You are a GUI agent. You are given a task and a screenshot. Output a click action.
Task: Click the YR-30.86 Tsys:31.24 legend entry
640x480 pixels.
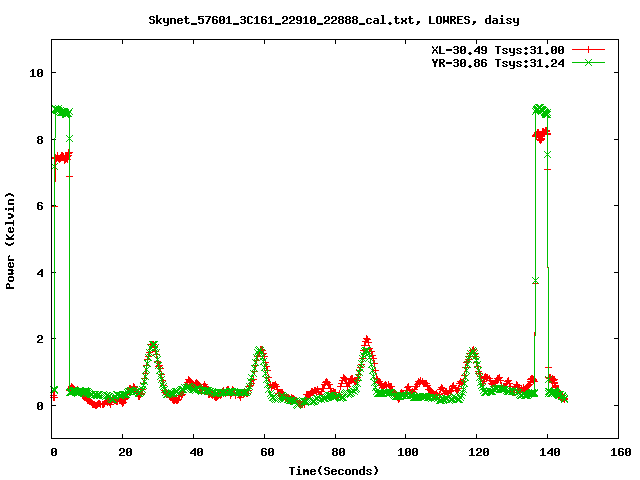point(498,63)
